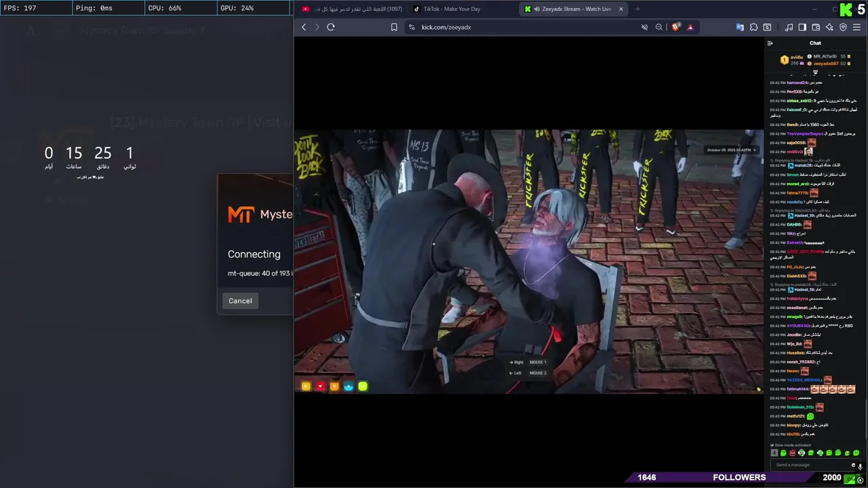This screenshot has height=488, width=868.
Task: Open zeeyadx887 in the leaderboard
Action: coord(826,63)
